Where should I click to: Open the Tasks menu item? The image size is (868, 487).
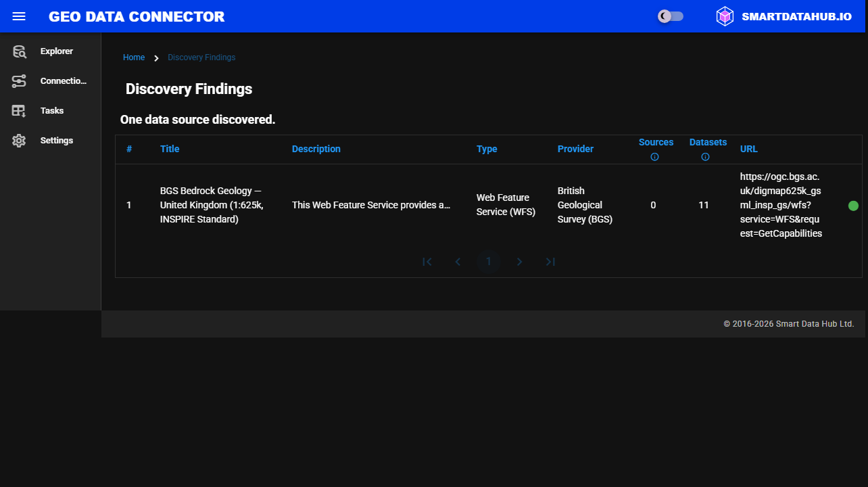[x=51, y=111]
